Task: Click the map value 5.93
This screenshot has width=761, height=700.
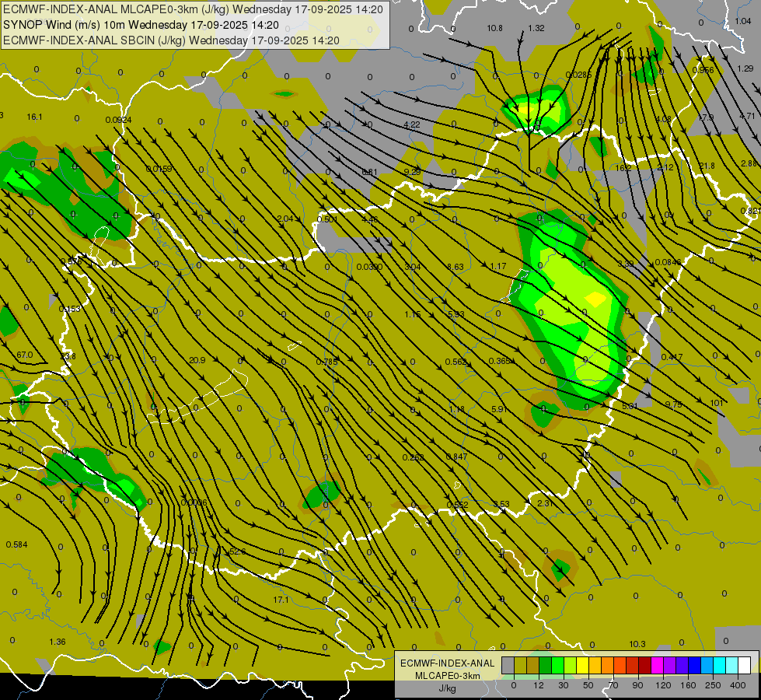Action: coord(456,314)
